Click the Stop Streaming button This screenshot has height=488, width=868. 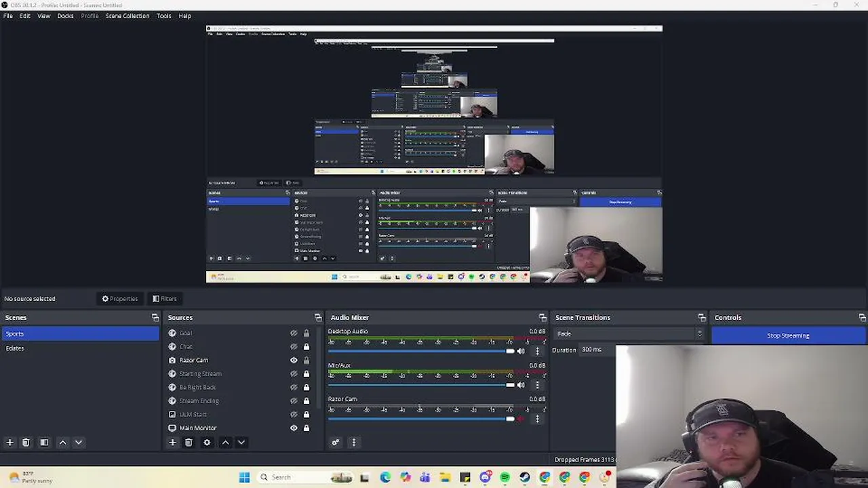pyautogui.click(x=788, y=335)
